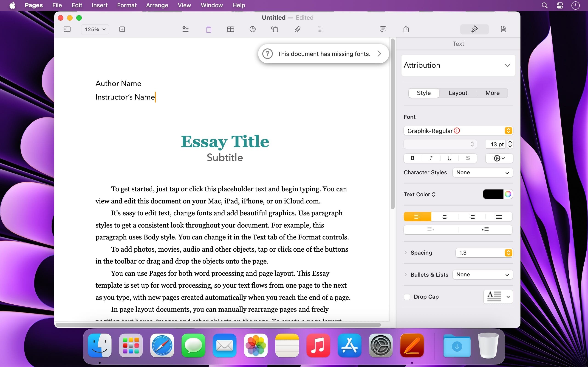The image size is (588, 367).
Task: Click the black Text Color swatch
Action: [493, 194]
